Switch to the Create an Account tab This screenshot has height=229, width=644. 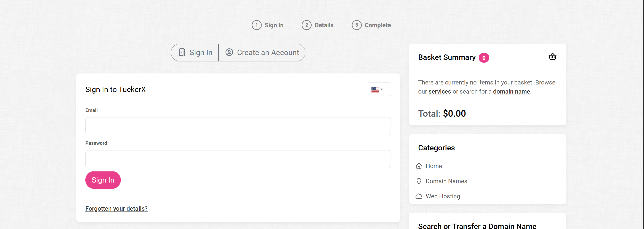pyautogui.click(x=262, y=52)
